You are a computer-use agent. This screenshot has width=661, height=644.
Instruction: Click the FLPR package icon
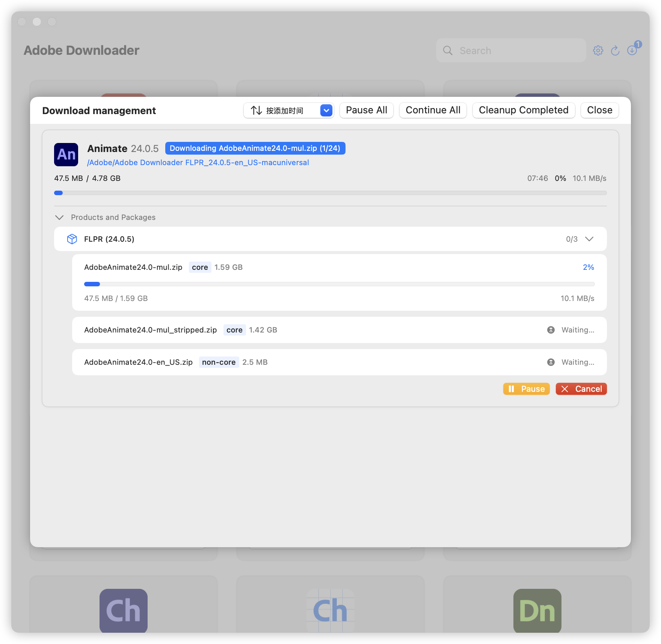tap(72, 239)
